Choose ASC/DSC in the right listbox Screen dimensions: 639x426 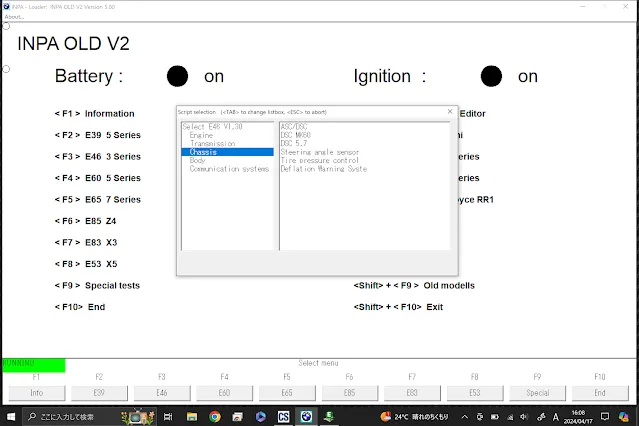294,126
